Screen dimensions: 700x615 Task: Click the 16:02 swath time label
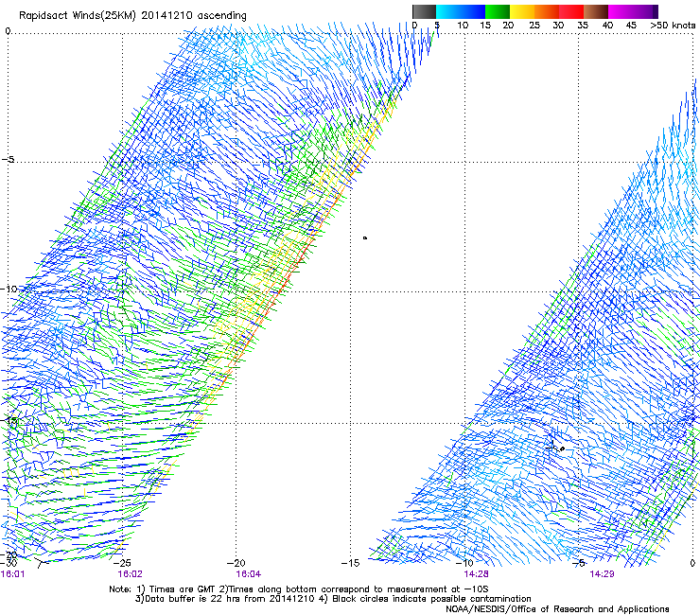(130, 573)
